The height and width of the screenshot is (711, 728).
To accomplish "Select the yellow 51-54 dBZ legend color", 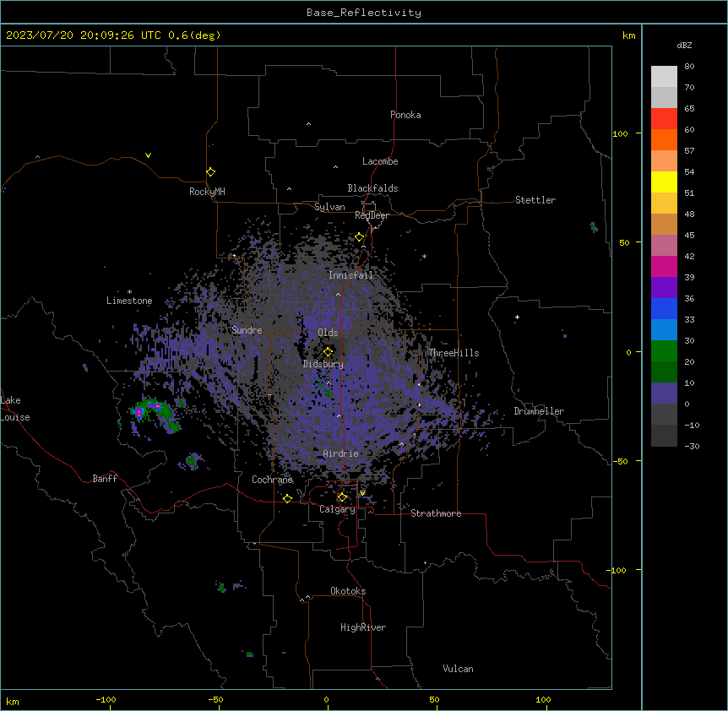I will point(664,182).
